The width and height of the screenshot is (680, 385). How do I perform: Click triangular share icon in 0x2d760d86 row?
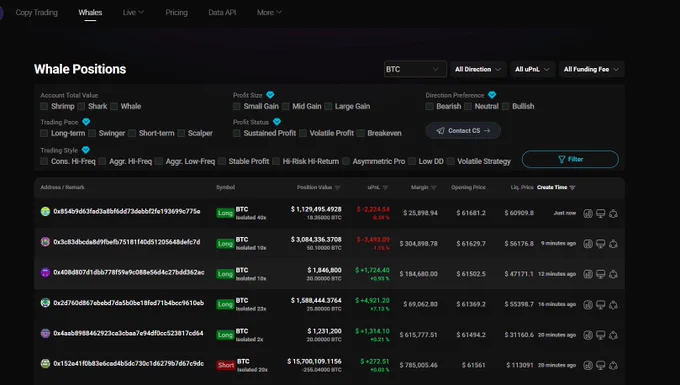(x=613, y=304)
